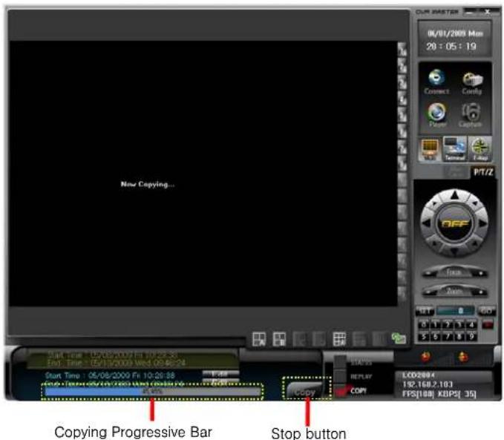The width and height of the screenshot is (504, 440).
Task: Click the date and time display
Action: [454, 40]
